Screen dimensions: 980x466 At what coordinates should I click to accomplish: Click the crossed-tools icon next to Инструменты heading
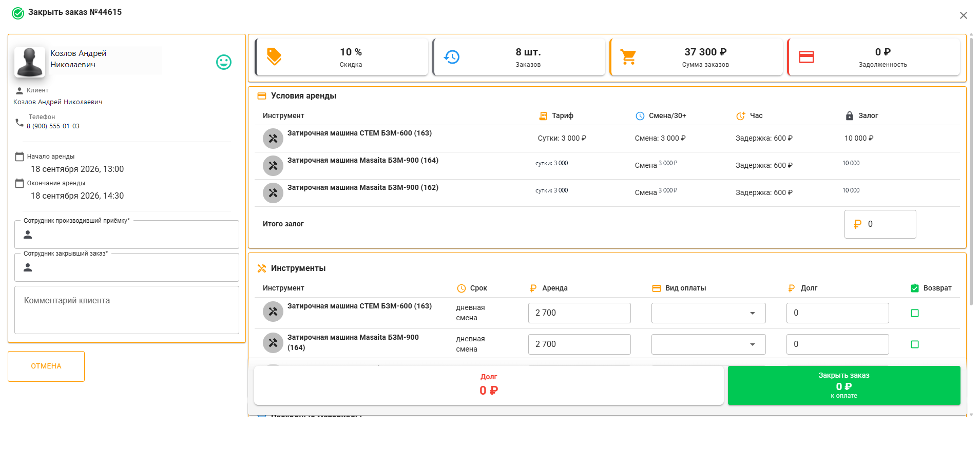pyautogui.click(x=262, y=268)
